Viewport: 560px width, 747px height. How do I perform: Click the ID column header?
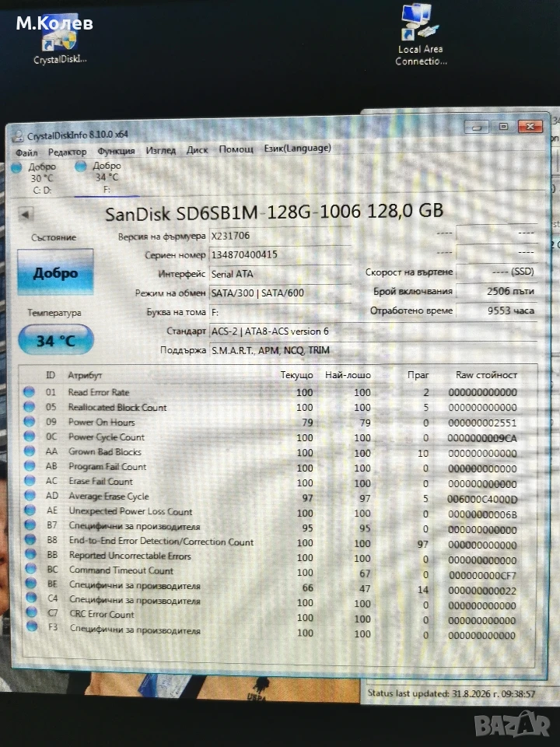click(51, 375)
